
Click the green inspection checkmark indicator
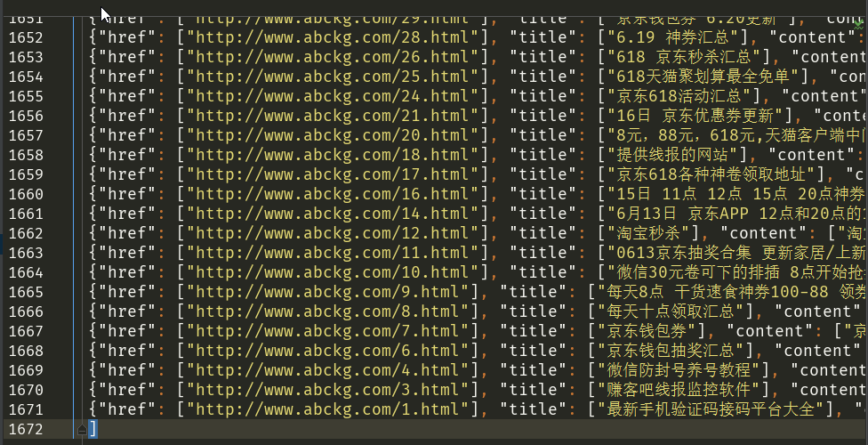coord(859,25)
